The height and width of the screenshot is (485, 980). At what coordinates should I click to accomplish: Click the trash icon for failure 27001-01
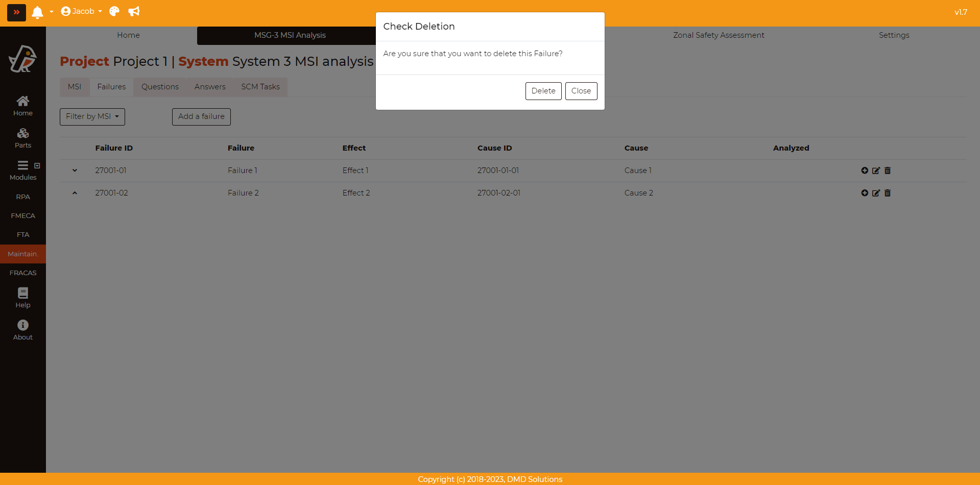[888, 171]
